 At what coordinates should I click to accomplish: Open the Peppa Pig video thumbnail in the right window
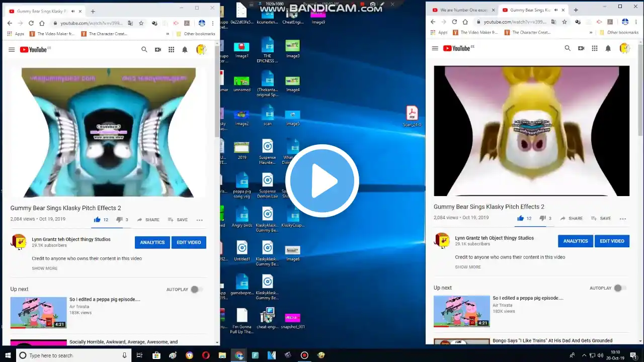[x=462, y=311]
